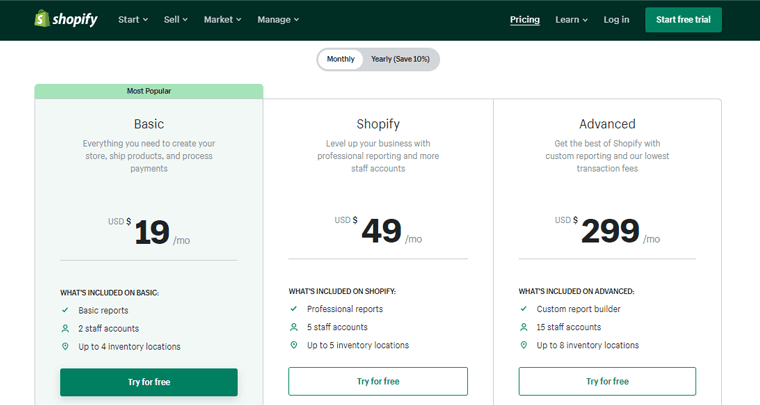Click Try for free under Basic plan
The height and width of the screenshot is (405, 760).
pos(149,382)
